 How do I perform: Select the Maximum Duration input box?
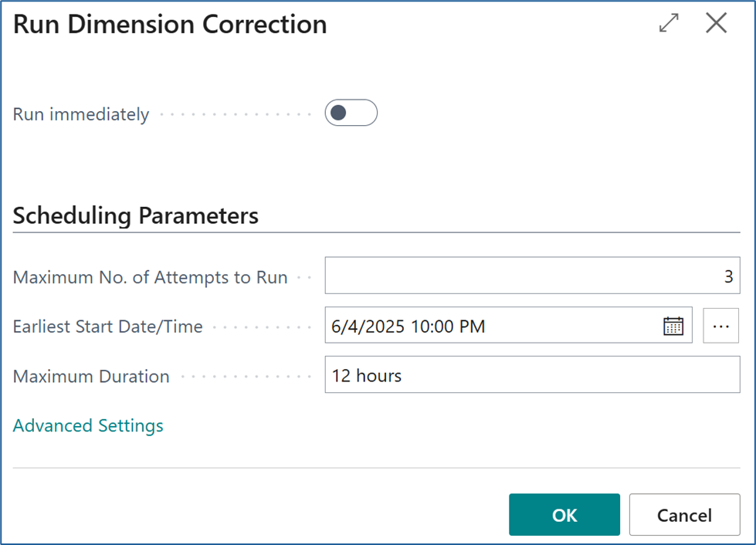point(532,375)
